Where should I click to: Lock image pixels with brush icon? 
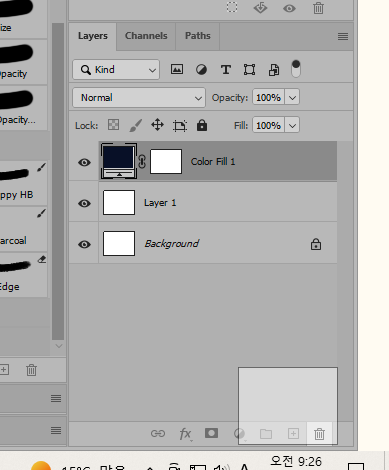(135, 125)
